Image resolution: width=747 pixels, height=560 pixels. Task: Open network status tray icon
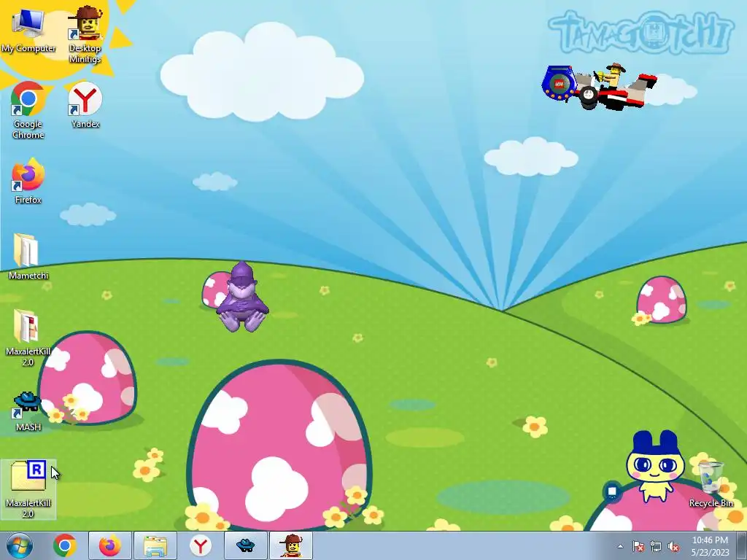(656, 546)
